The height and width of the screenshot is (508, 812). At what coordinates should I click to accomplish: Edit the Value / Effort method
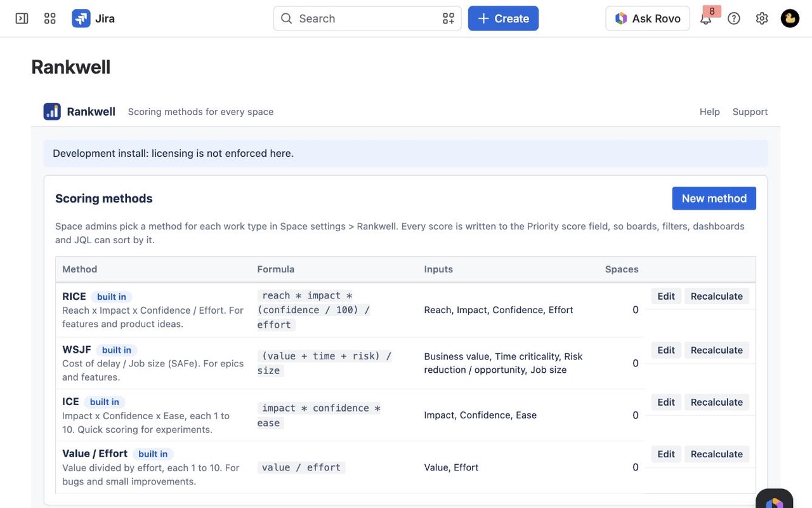[666, 454]
